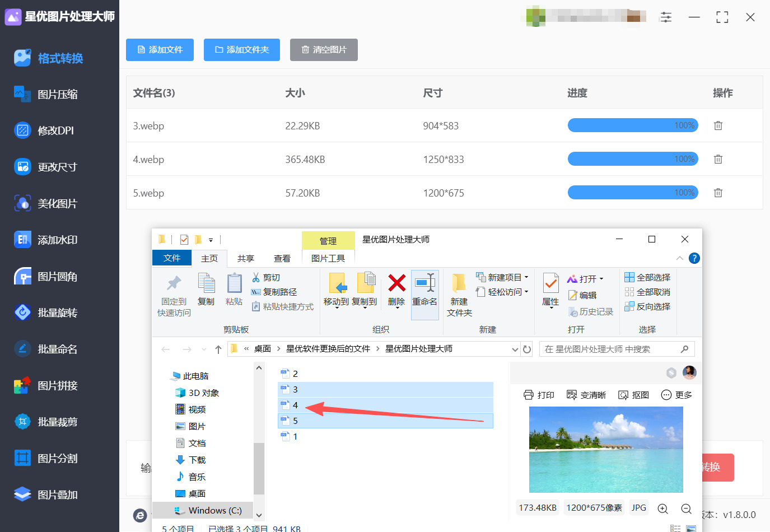Refresh the Explorer address bar

point(527,349)
